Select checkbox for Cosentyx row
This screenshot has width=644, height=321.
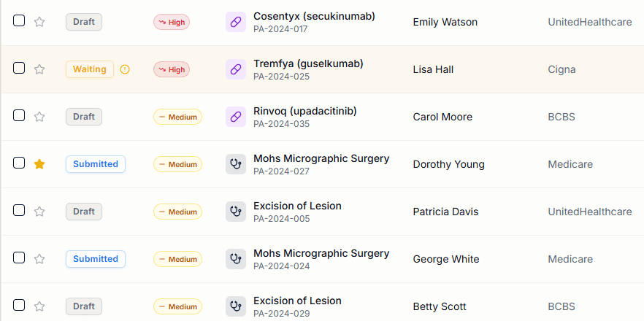[x=19, y=21]
